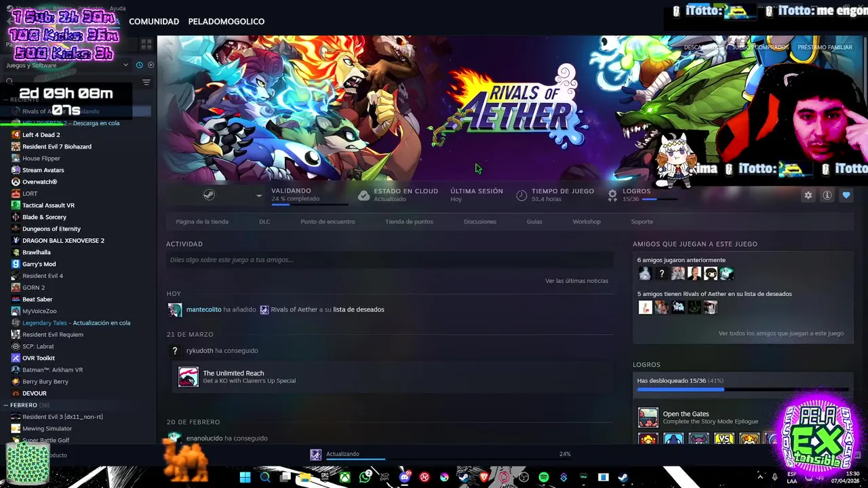This screenshot has width=868, height=488.
Task: Open the Logros achievements badge icon
Action: click(x=612, y=195)
